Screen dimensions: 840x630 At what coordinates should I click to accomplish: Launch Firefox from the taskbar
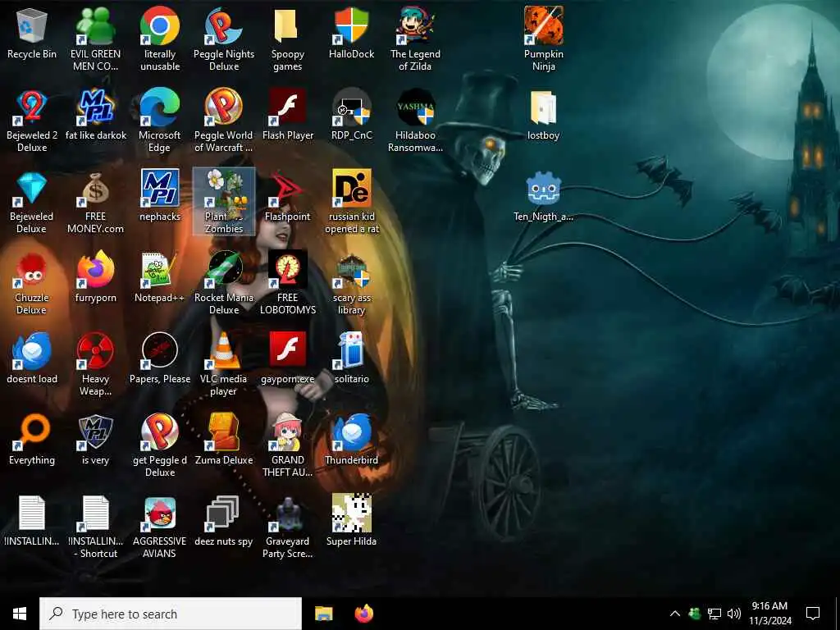tap(364, 614)
